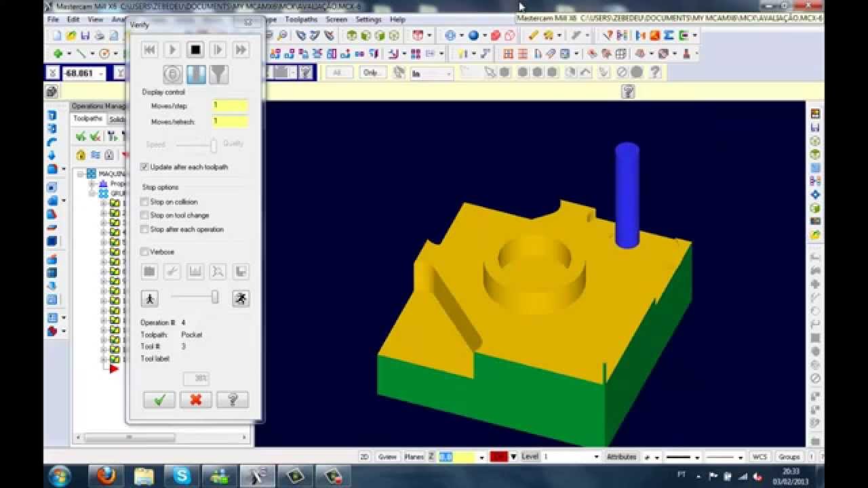Click the All selection mask button
Image resolution: width=868 pixels, height=488 pixels.
338,73
